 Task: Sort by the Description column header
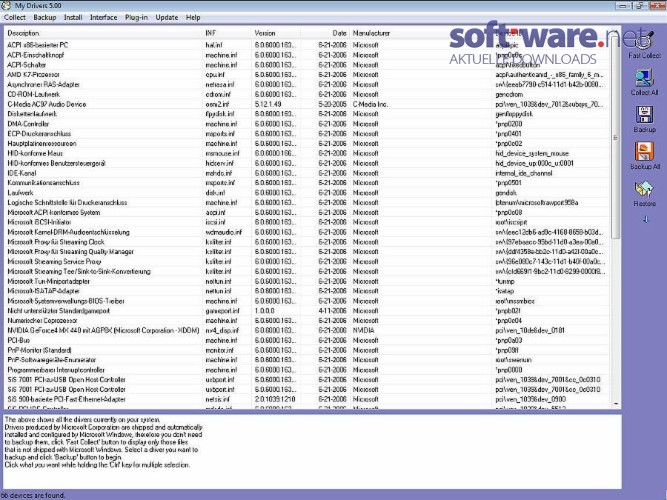tap(103, 33)
